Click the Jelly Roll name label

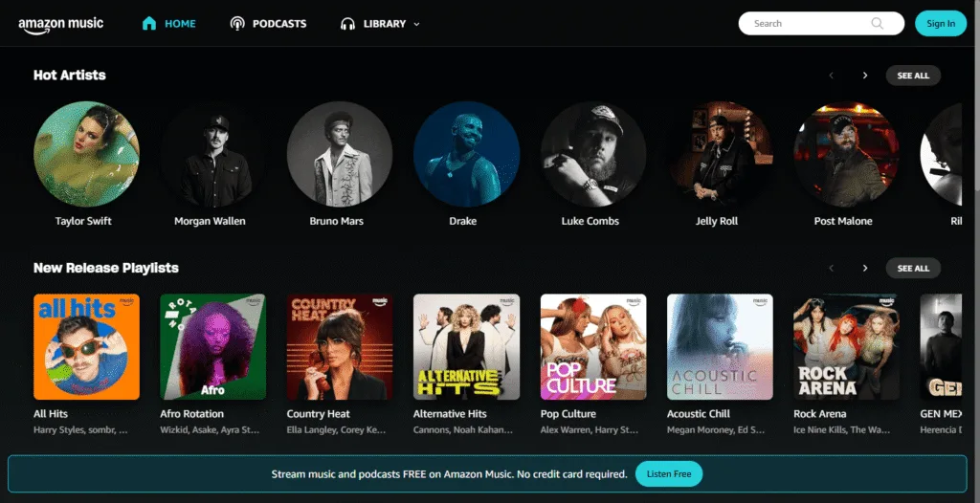click(717, 221)
